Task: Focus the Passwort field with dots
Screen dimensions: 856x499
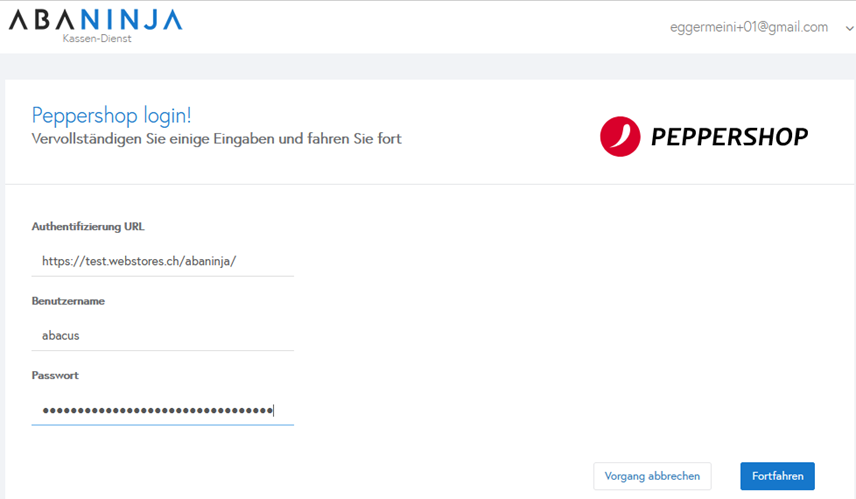Action: pos(162,410)
